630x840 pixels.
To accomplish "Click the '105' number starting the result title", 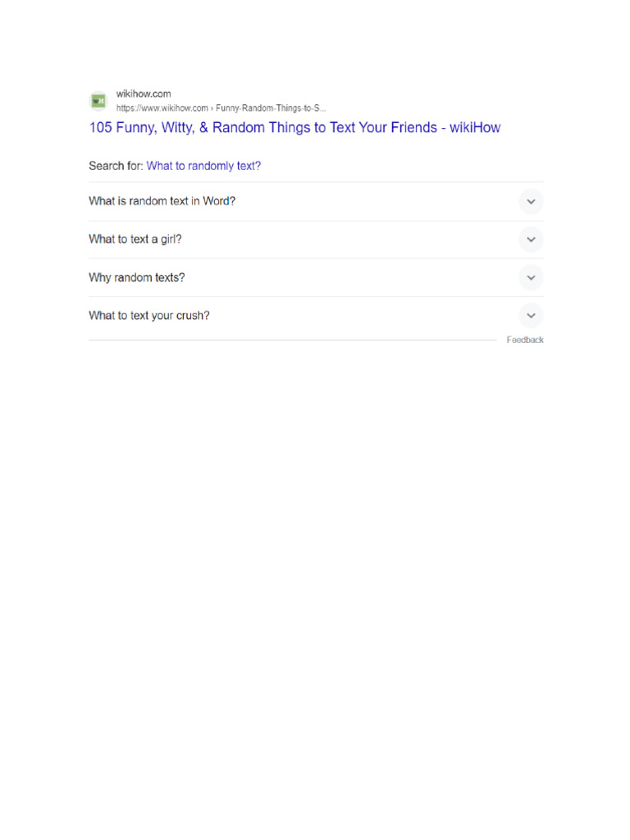I will (x=100, y=128).
